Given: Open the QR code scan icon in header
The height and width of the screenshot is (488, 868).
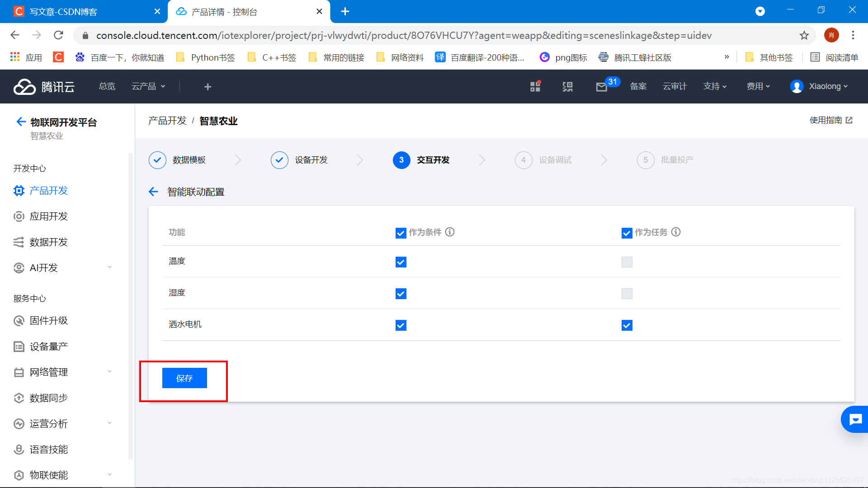Looking at the screenshot, I should [567, 87].
